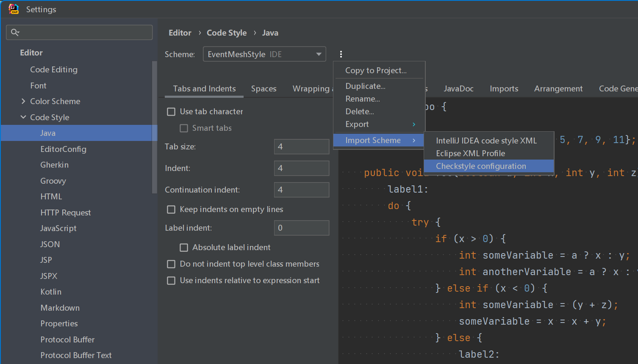Toggle Keep indents on empty lines
Image resolution: width=638 pixels, height=364 pixels.
pyautogui.click(x=171, y=210)
